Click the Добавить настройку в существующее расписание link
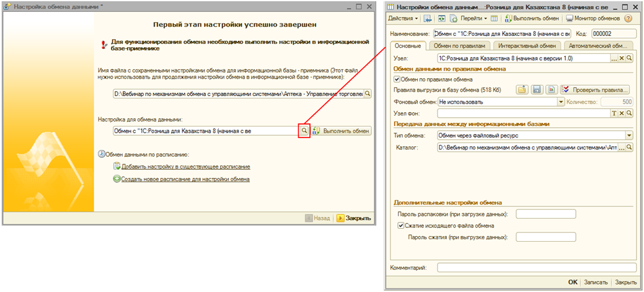Screen dimensions: 644x292 coord(185,167)
